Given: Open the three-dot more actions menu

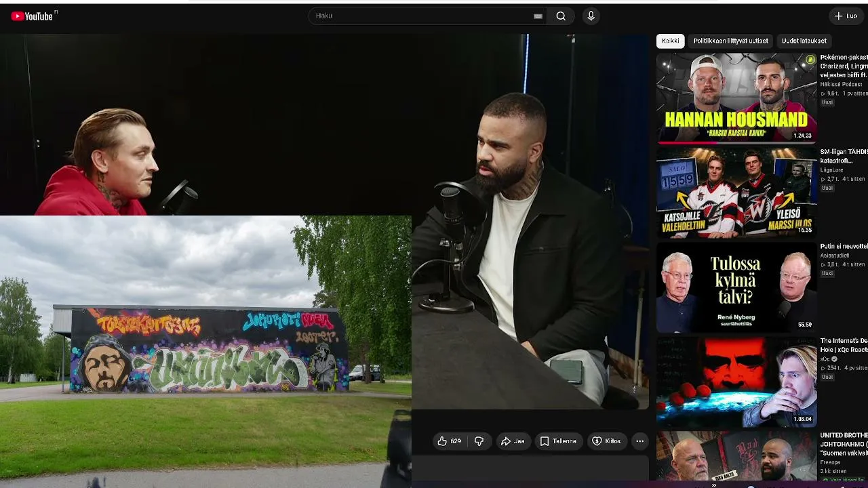Looking at the screenshot, I should pos(639,441).
